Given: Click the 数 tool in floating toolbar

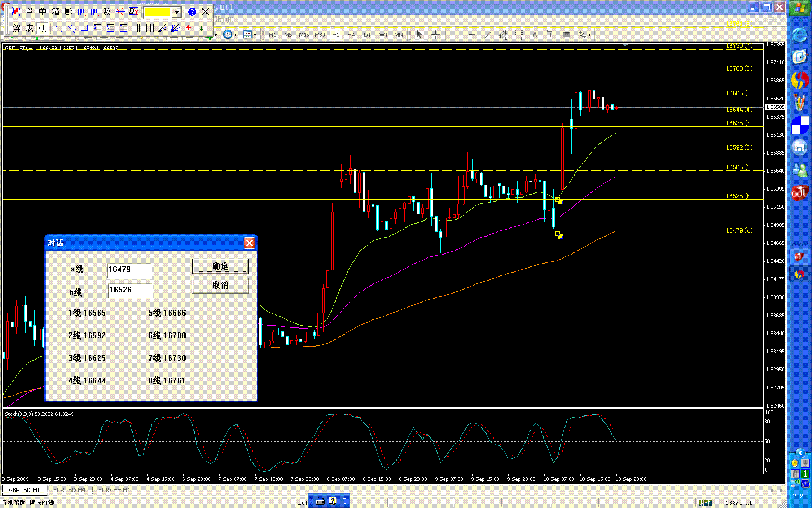Looking at the screenshot, I should (107, 11).
